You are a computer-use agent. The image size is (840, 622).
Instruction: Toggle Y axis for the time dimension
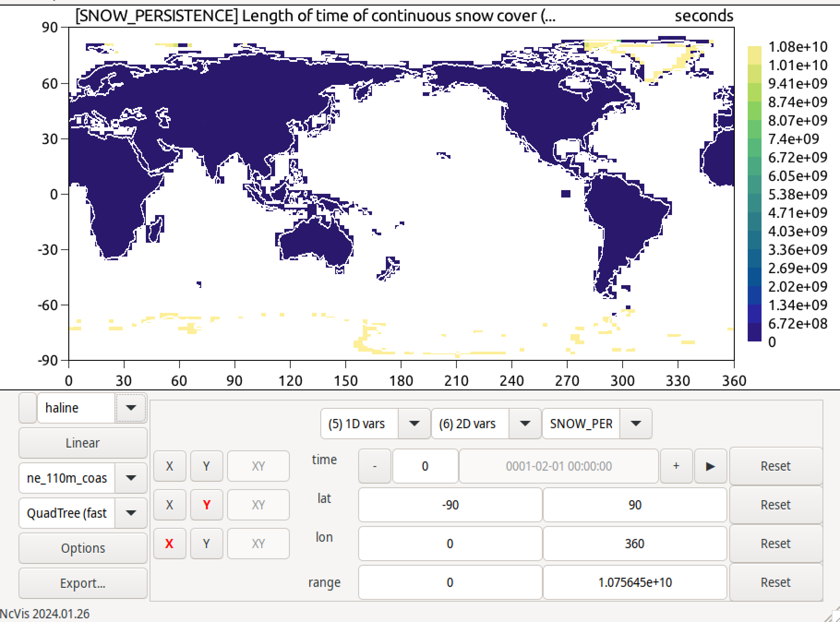[206, 466]
